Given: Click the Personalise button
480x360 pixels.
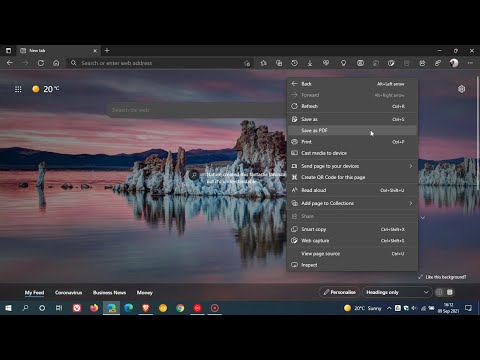Looking at the screenshot, I should tap(339, 292).
